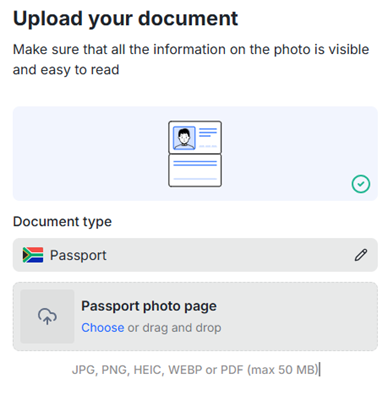
Task: Open the Passport document type field
Action: tap(195, 255)
